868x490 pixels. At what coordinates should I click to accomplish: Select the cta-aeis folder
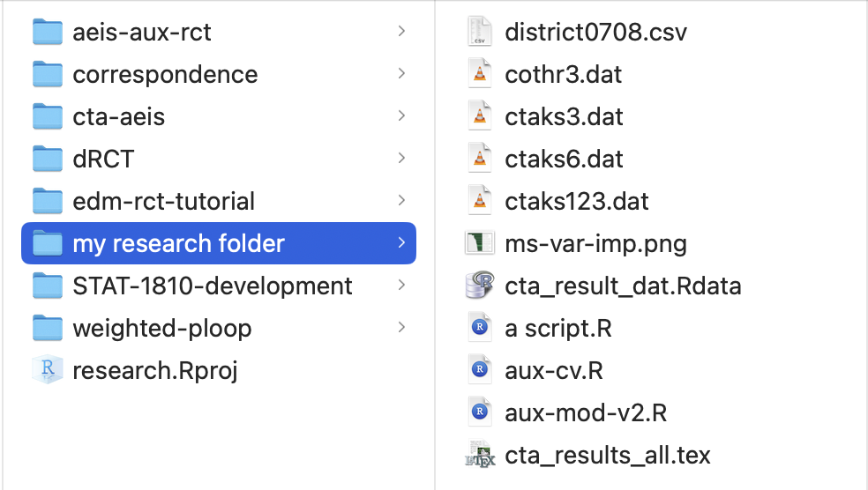tap(119, 116)
